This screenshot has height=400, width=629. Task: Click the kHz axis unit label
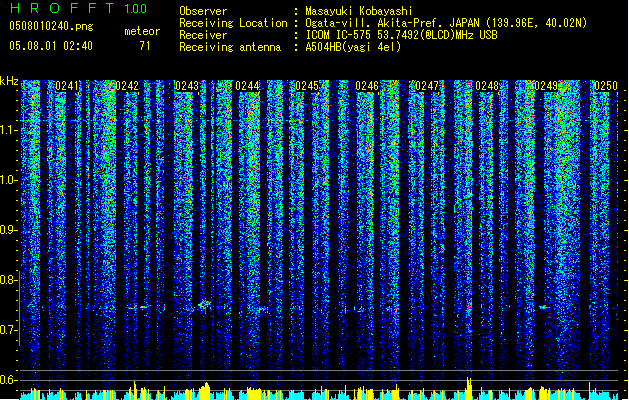(x=9, y=81)
